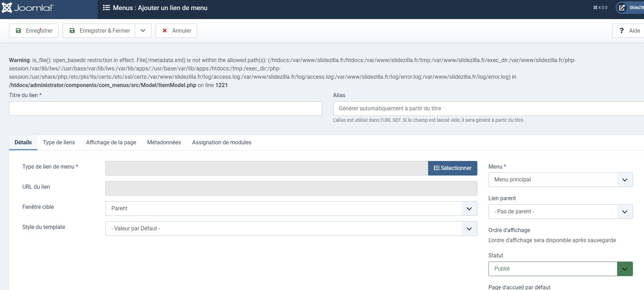Open the Menu principal dropdown
This screenshot has width=644, height=290.
point(561,180)
